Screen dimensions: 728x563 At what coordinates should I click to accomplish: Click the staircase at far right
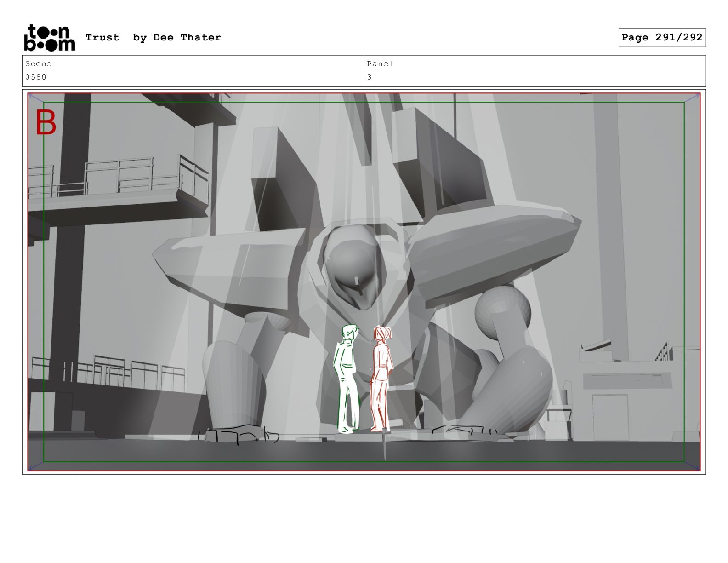(x=665, y=352)
